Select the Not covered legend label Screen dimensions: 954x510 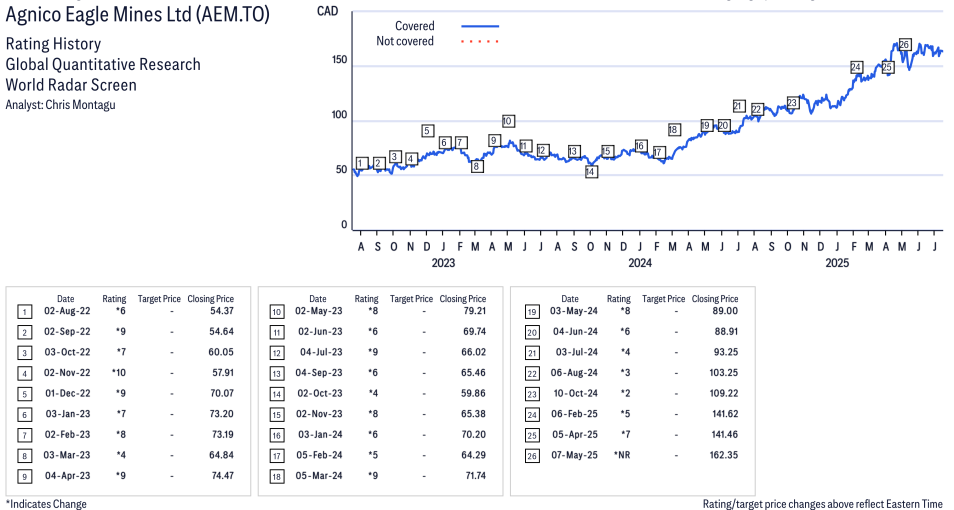[405, 41]
